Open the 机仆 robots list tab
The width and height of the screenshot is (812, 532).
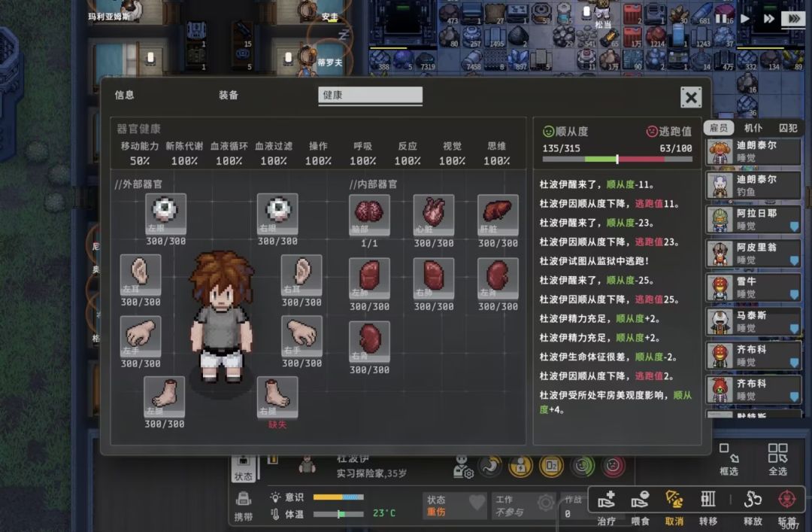pos(753,128)
